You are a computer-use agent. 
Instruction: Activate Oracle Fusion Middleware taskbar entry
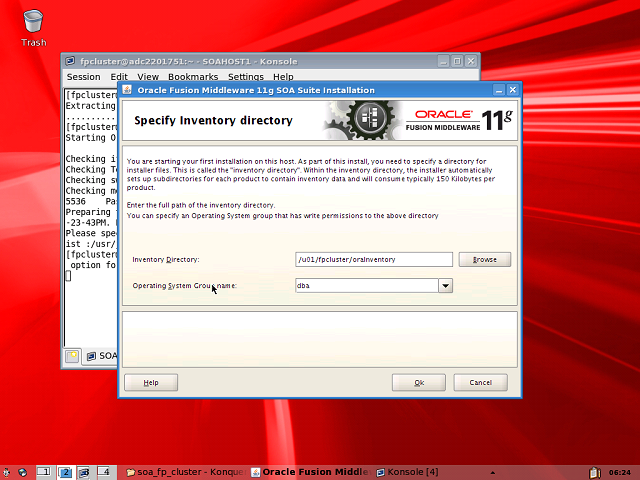(312, 472)
